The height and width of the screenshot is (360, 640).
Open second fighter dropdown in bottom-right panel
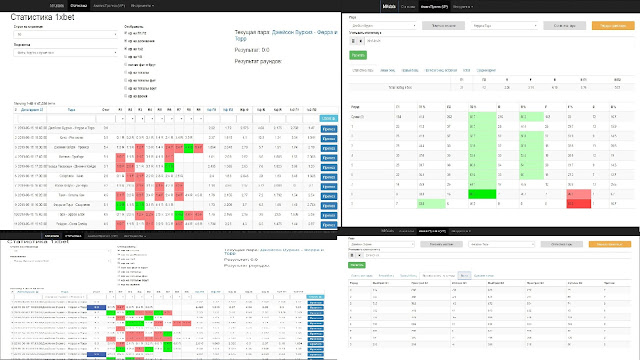(502, 244)
